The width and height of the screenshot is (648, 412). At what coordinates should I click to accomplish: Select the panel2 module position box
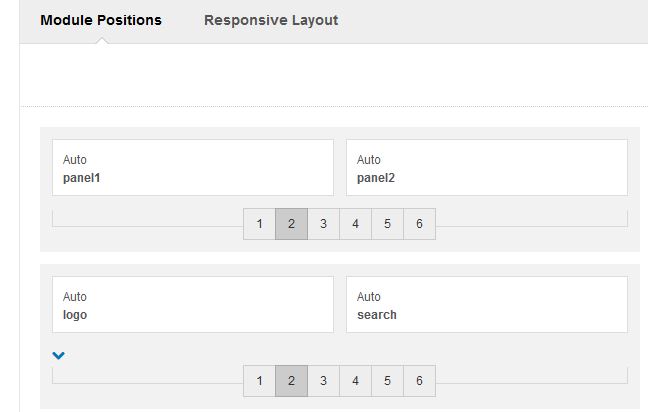(487, 167)
